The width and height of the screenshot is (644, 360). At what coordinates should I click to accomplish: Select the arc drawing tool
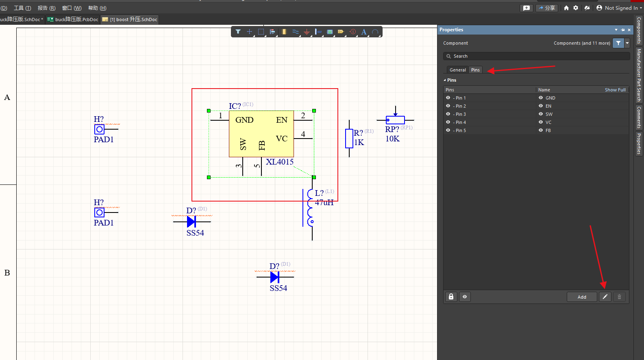[375, 32]
